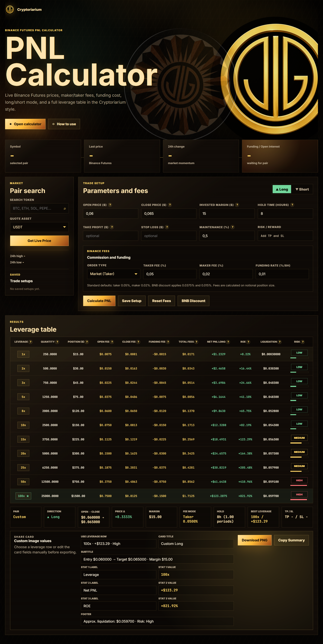Open help icon next to Stop Loss
The height and width of the screenshot is (644, 323).
[167, 227]
